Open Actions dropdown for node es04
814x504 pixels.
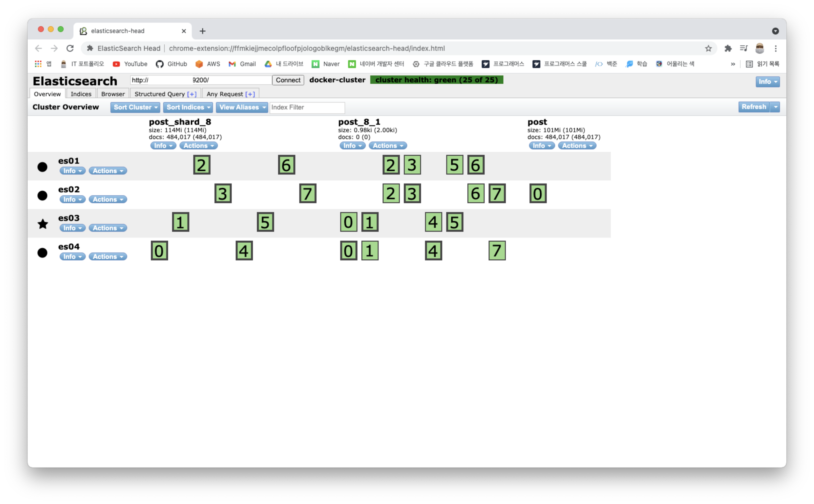pos(108,257)
